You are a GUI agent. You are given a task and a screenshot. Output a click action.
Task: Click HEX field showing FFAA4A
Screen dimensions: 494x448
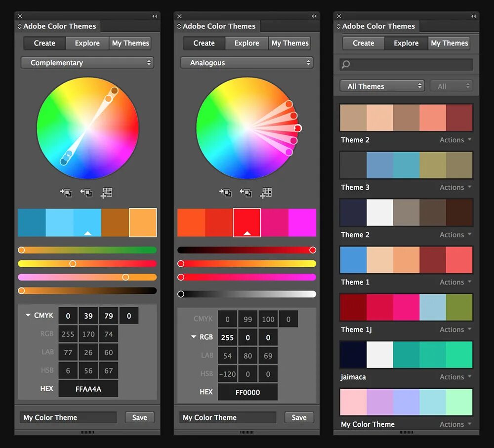tap(88, 389)
